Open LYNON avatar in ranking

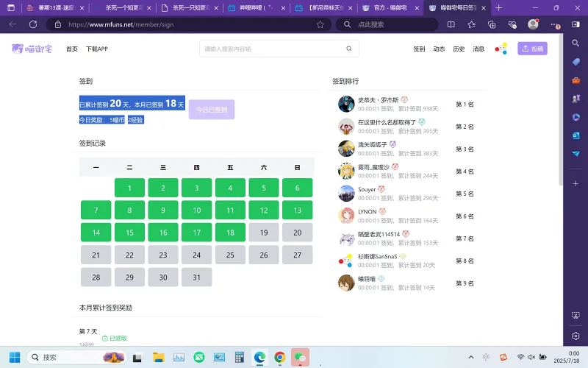(346, 216)
